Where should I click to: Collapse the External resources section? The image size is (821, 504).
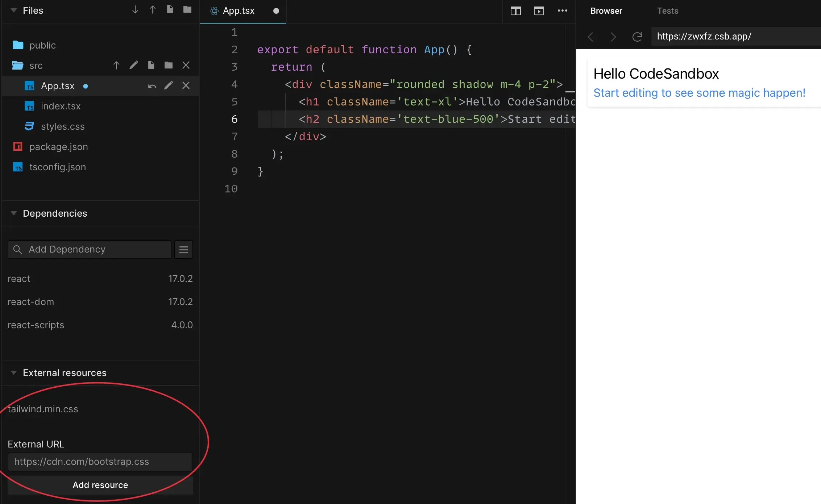coord(13,373)
